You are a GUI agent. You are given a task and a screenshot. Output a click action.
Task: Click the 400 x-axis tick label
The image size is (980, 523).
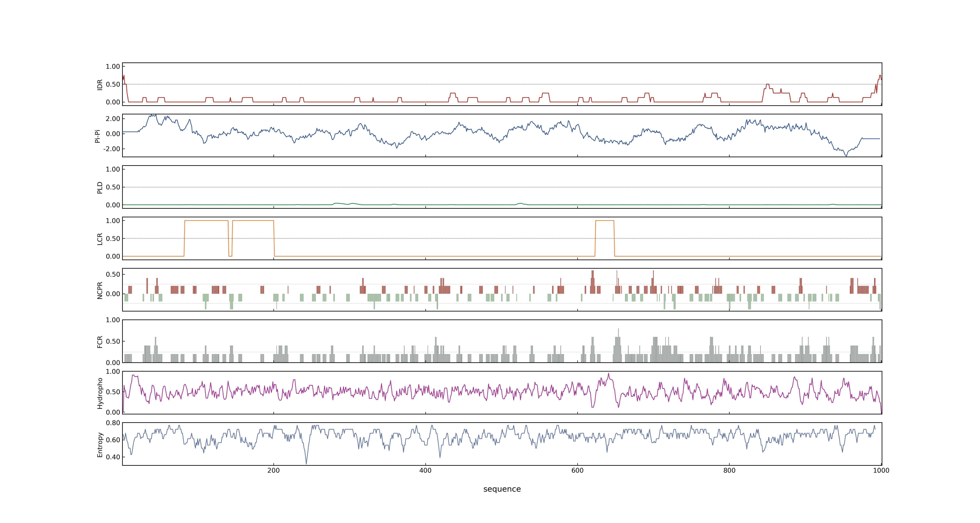[425, 470]
